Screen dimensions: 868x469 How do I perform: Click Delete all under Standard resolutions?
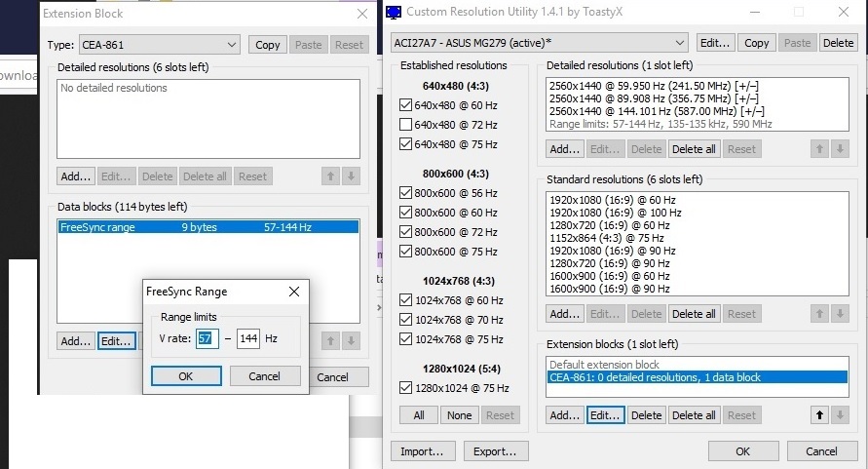(x=694, y=314)
